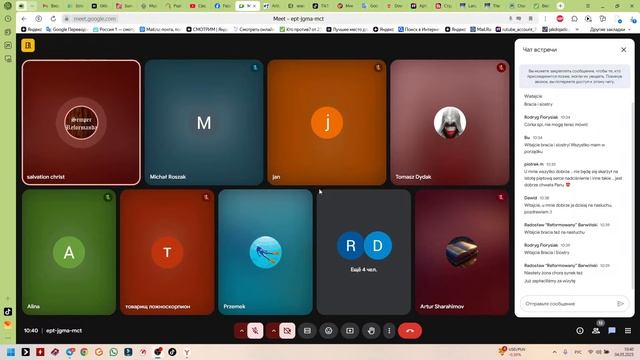Select salvation christ participant tile

click(81, 122)
